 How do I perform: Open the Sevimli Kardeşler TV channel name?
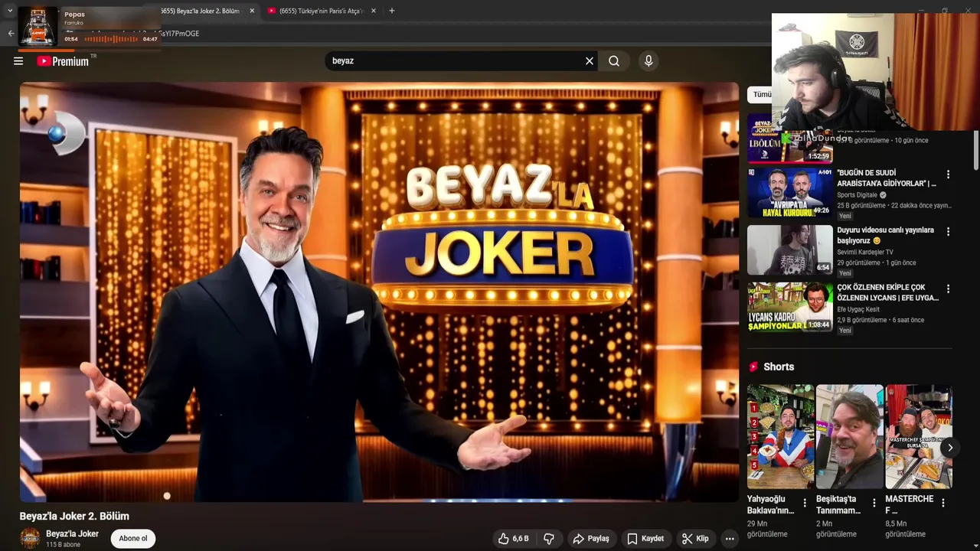tap(865, 252)
